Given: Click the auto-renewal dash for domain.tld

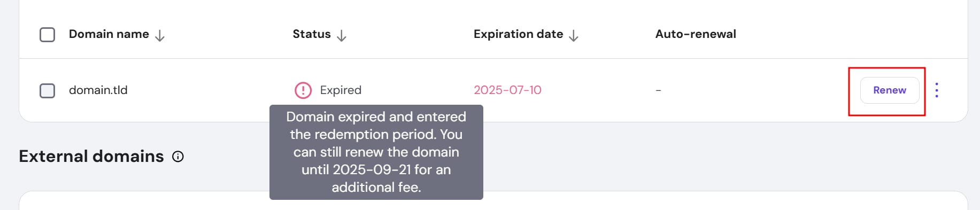Looking at the screenshot, I should 658,90.
